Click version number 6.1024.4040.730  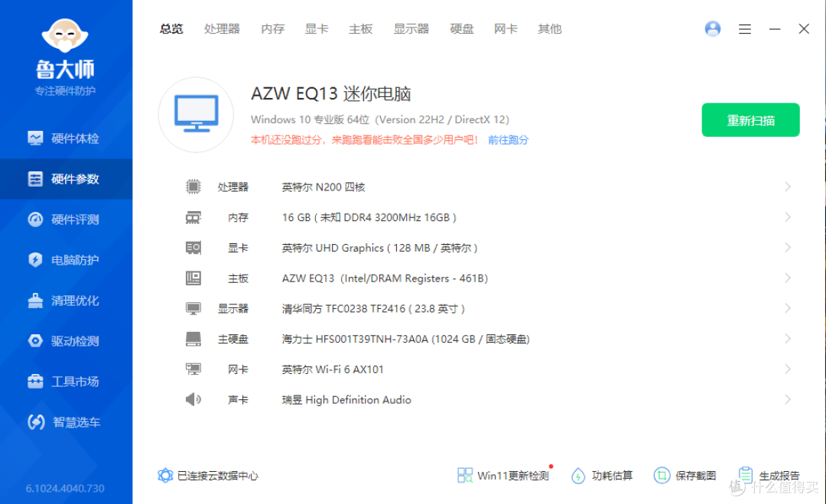pyautogui.click(x=65, y=489)
